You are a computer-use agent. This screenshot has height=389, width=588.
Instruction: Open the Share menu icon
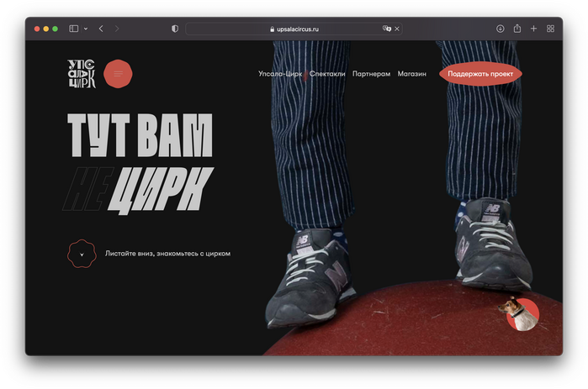pyautogui.click(x=517, y=28)
